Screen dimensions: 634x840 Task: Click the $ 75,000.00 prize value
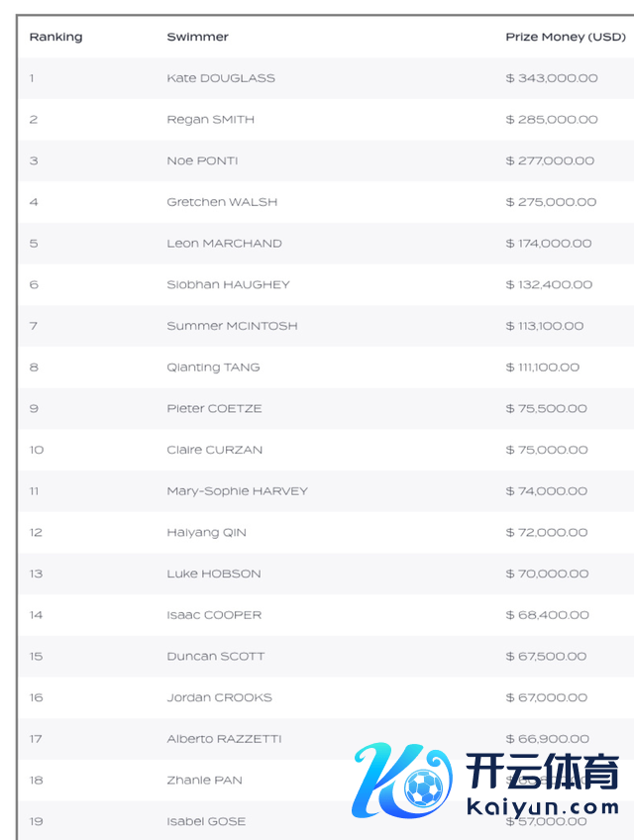pyautogui.click(x=547, y=450)
